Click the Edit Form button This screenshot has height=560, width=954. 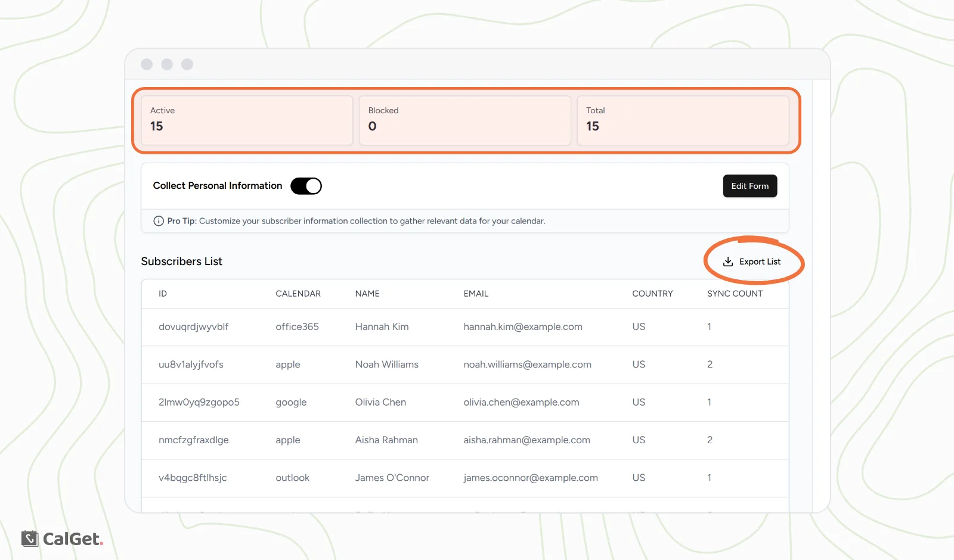click(x=750, y=186)
